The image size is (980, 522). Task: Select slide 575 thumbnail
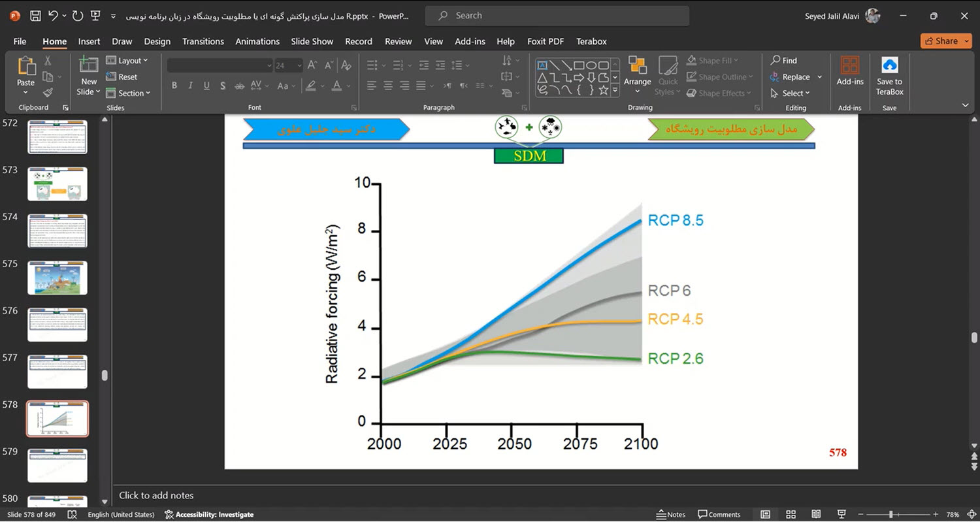(57, 278)
